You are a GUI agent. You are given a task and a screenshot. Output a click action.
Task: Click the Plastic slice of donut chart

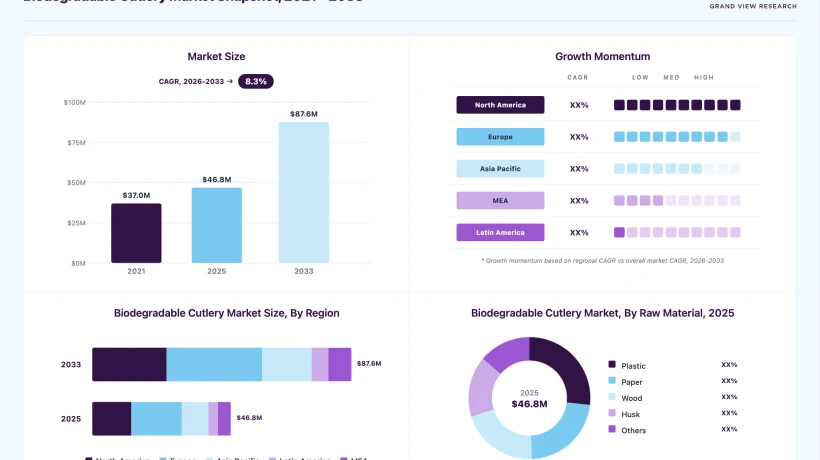564,365
